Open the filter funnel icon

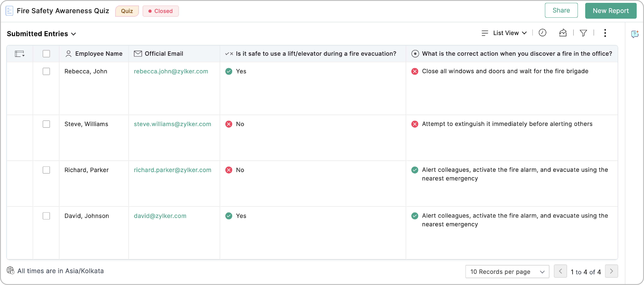[583, 33]
